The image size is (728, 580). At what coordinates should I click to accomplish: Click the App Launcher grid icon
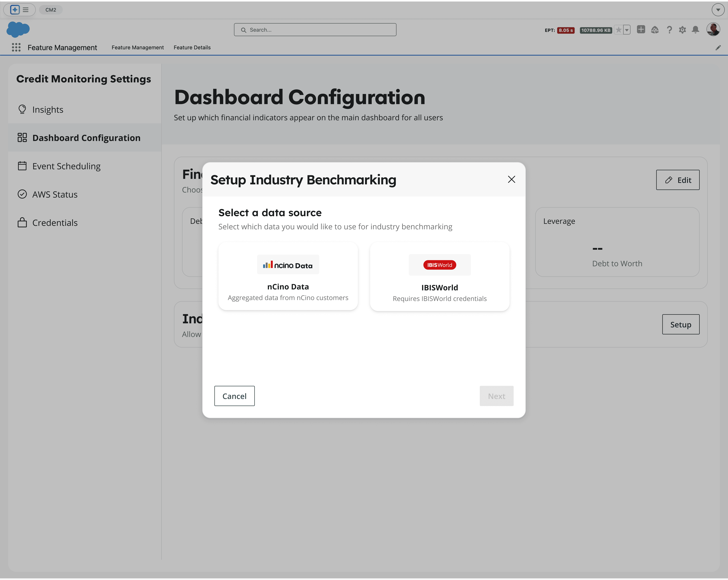pyautogui.click(x=16, y=47)
